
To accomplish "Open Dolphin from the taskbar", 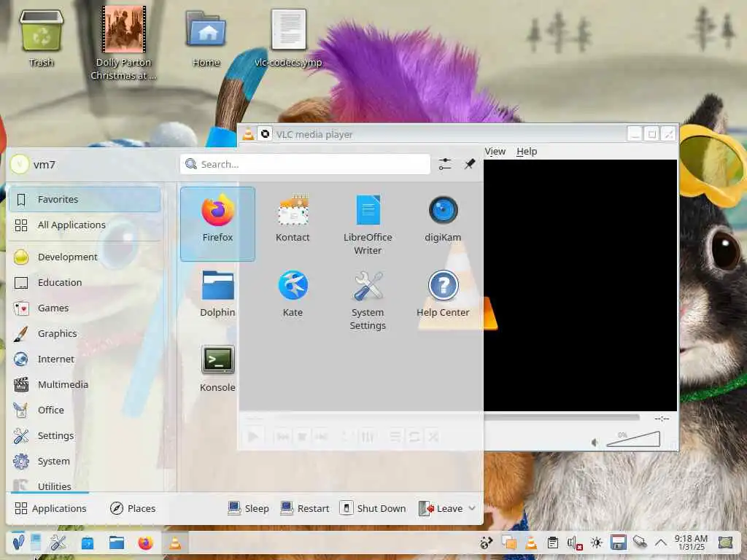I will pos(116,542).
